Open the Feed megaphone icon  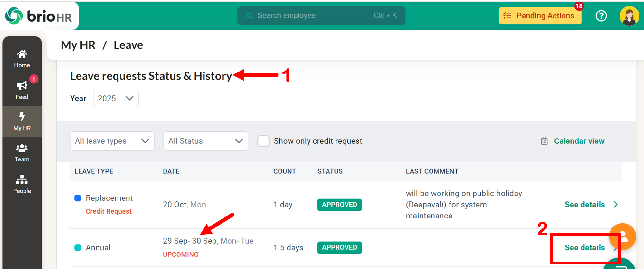(22, 86)
